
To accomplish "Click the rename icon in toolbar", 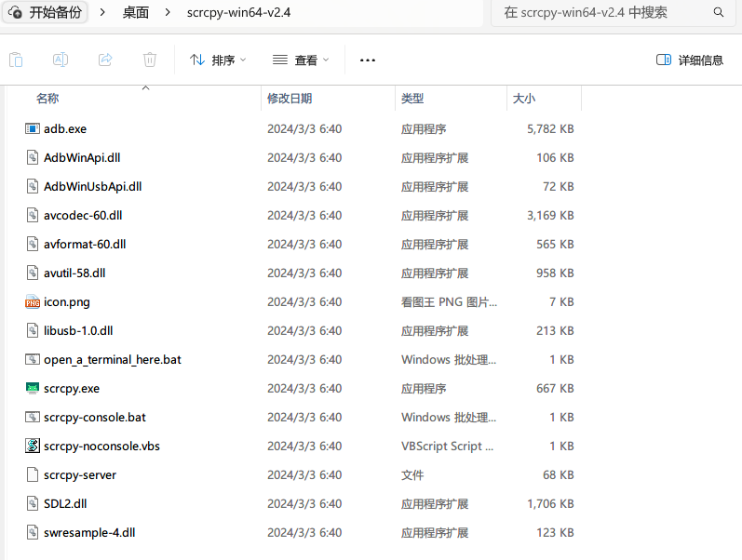I will (61, 60).
